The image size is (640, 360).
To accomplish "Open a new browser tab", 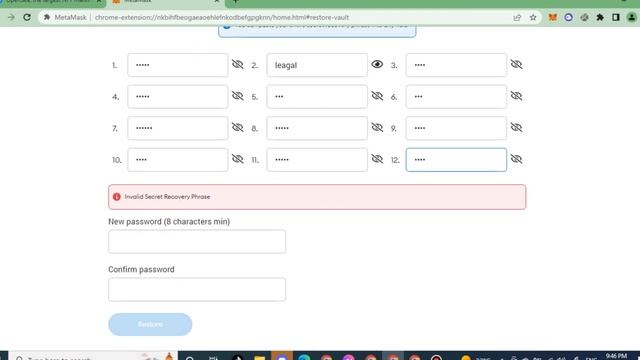I will (236, 2).
